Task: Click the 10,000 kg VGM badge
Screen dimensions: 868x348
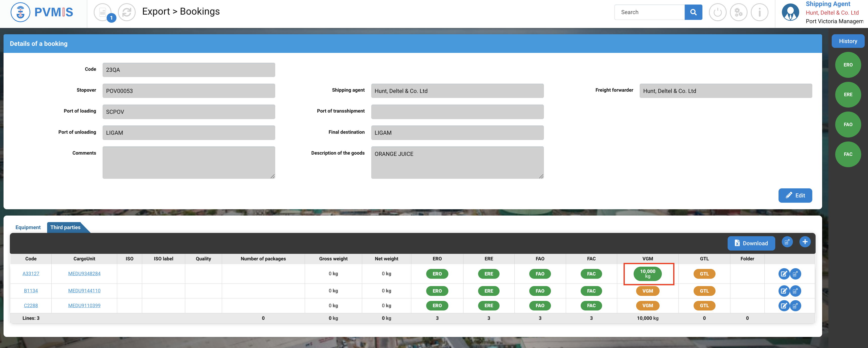Action: click(x=647, y=274)
